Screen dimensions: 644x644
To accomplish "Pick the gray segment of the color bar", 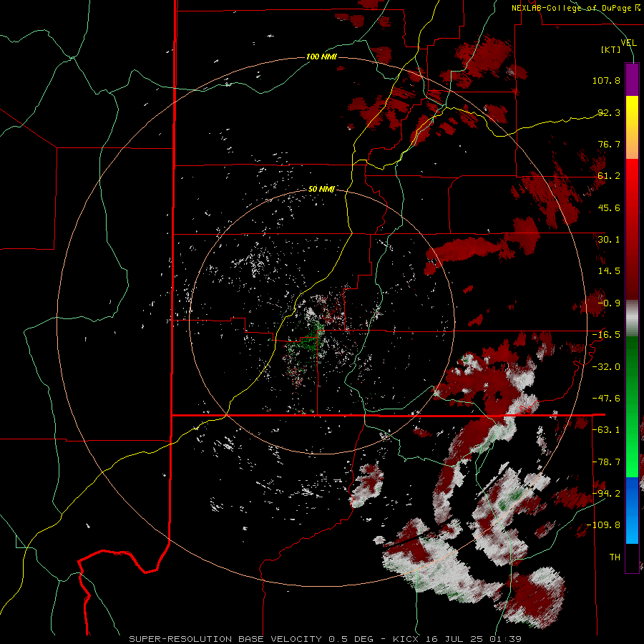I will [632, 318].
